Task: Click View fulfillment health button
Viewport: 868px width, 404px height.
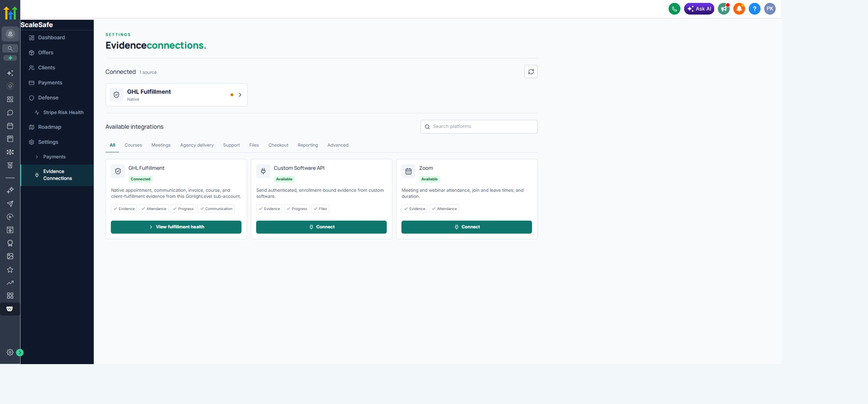Action: [176, 227]
